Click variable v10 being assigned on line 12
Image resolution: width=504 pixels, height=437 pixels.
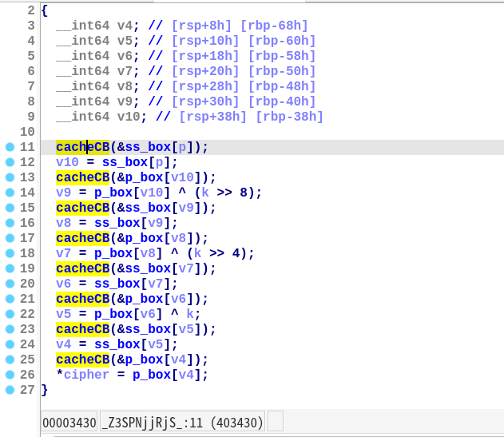click(x=67, y=162)
